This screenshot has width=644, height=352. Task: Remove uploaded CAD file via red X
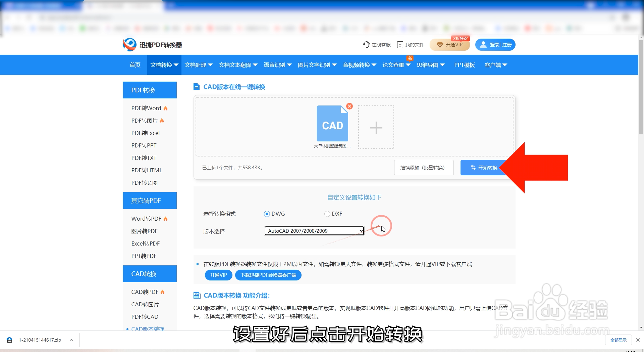(x=350, y=106)
